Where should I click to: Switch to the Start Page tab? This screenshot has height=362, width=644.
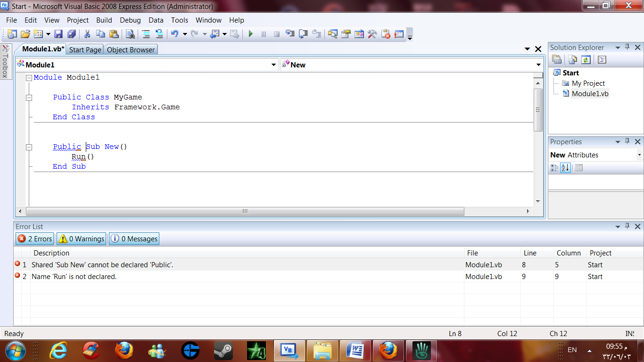coord(85,49)
